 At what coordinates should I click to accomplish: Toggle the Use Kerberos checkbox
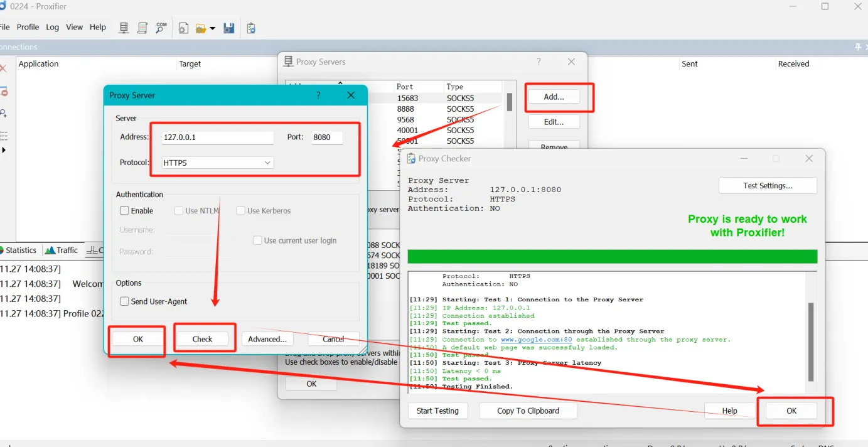pyautogui.click(x=240, y=211)
